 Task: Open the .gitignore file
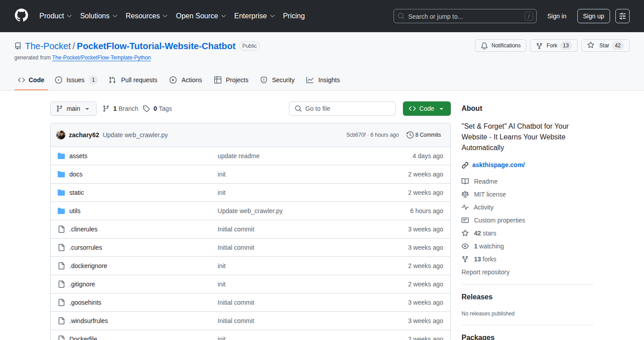coord(82,284)
